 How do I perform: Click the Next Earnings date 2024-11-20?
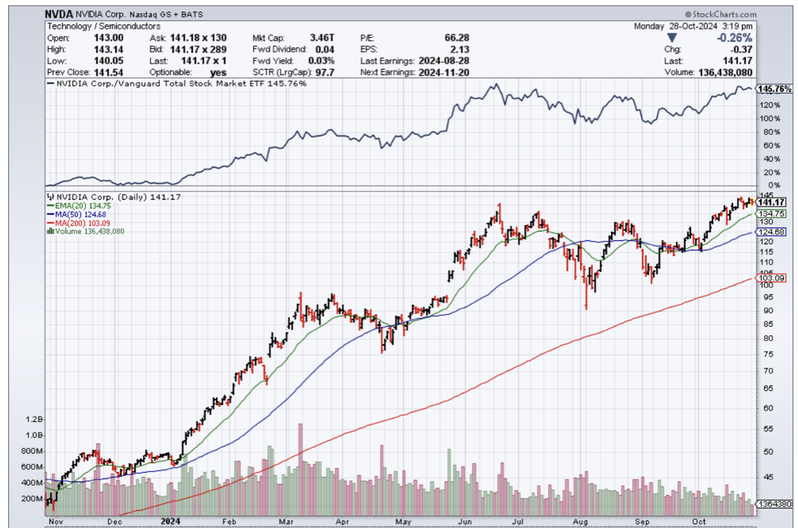pos(445,72)
